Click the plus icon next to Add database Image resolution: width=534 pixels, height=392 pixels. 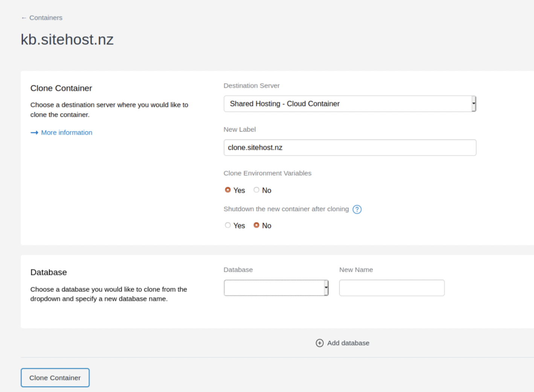(x=319, y=343)
